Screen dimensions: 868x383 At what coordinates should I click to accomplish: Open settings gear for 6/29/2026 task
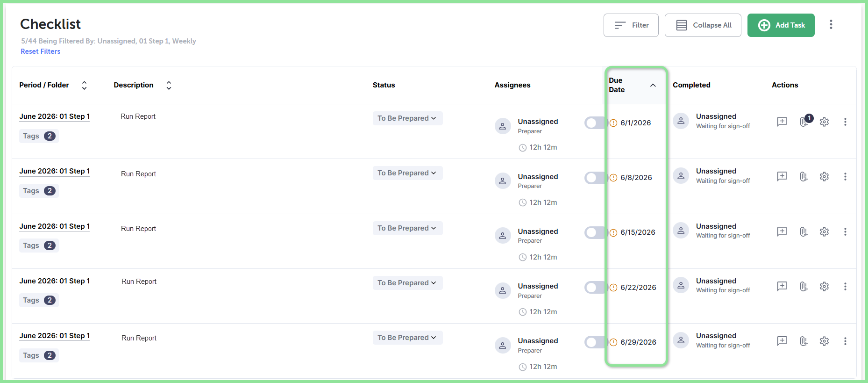(824, 341)
